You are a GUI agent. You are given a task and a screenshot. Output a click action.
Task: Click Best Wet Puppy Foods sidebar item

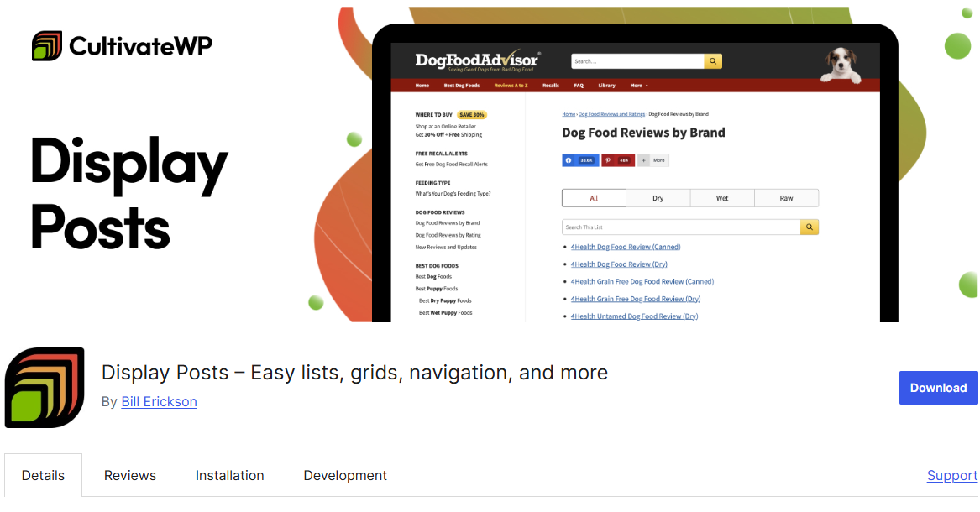446,313
